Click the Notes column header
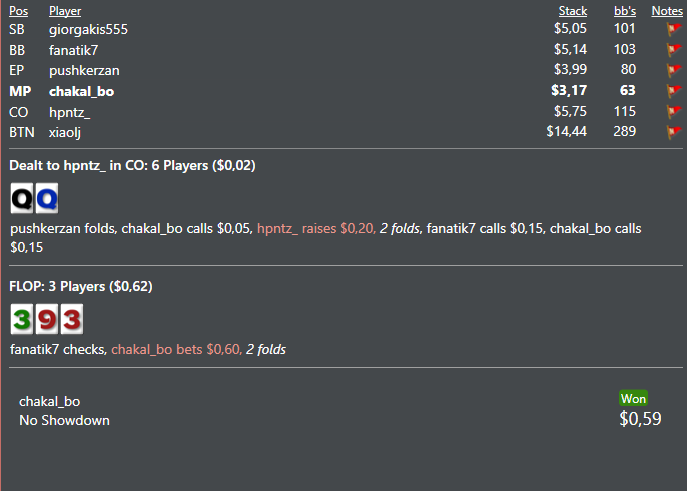Image resolution: width=687 pixels, height=491 pixels. [667, 11]
